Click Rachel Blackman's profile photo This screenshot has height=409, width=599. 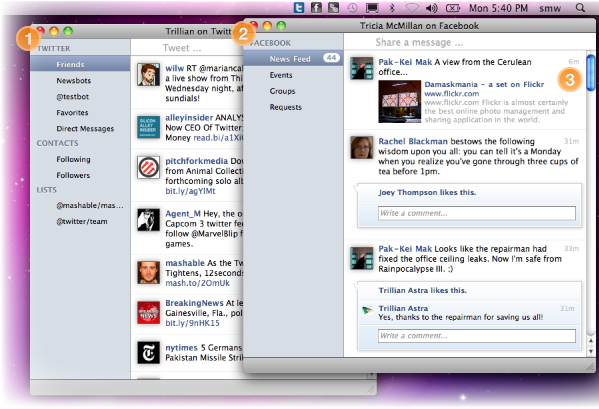point(361,147)
